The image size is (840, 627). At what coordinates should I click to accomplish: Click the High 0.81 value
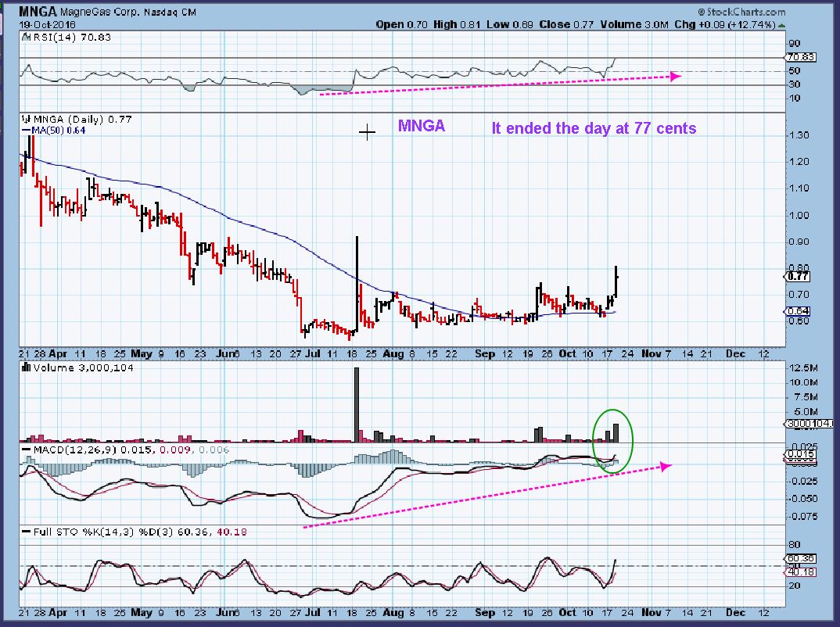click(457, 25)
